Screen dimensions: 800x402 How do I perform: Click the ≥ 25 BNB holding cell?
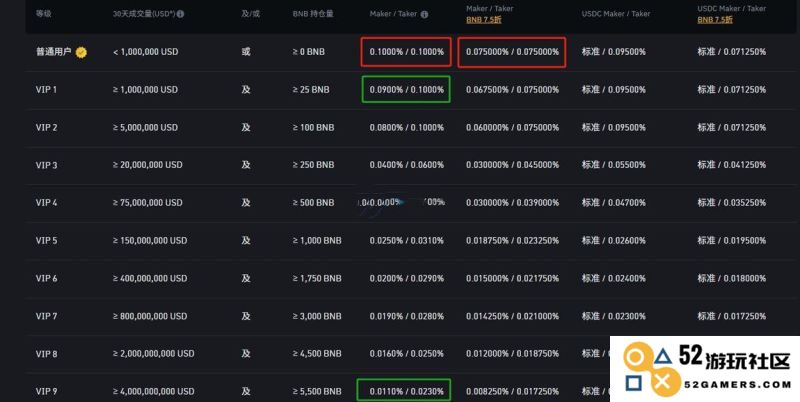point(311,89)
